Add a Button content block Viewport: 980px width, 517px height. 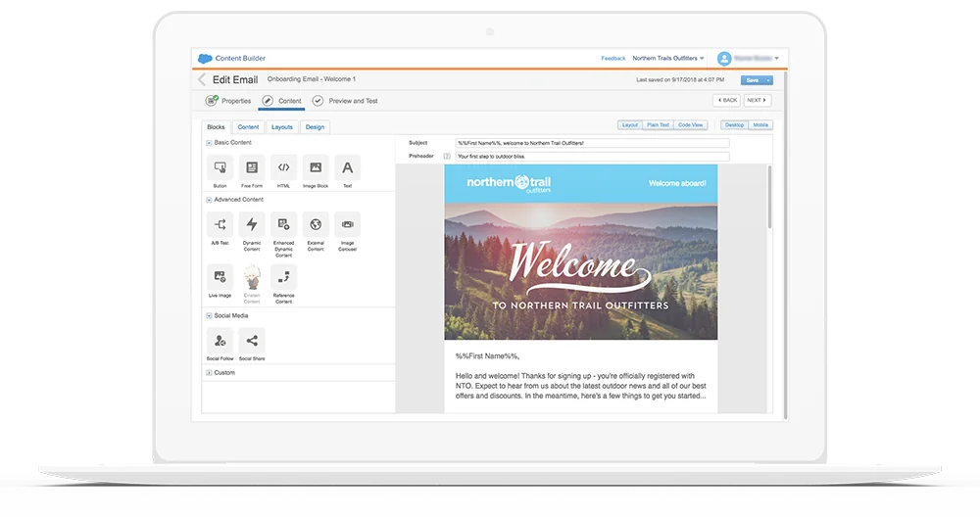point(220,167)
